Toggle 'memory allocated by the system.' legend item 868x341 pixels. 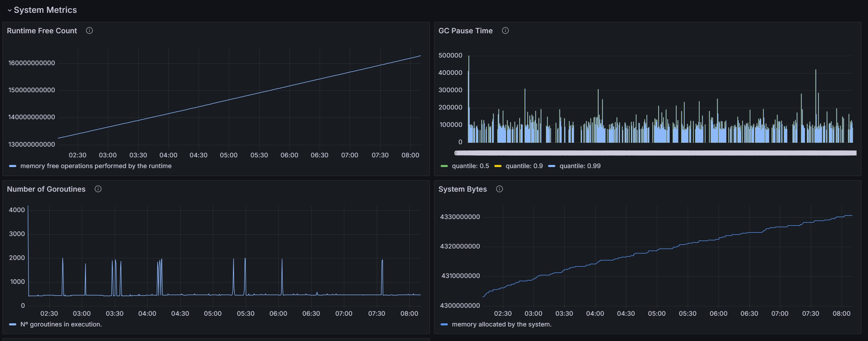pos(502,324)
